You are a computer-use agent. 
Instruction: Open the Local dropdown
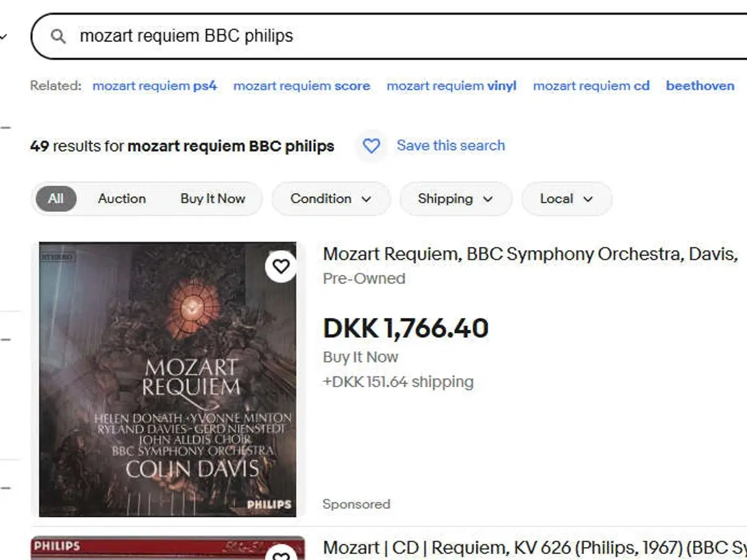click(566, 199)
